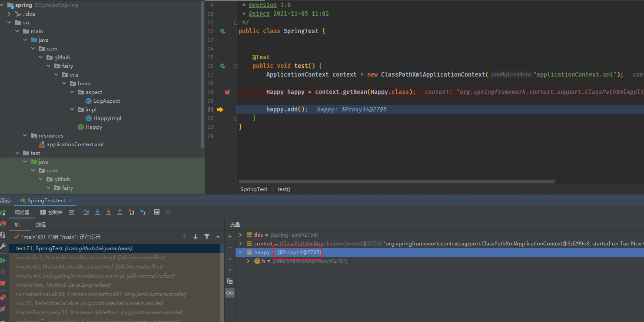Open the Evaluate Expression calculator icon
The width and height of the screenshot is (644, 322).
157,212
